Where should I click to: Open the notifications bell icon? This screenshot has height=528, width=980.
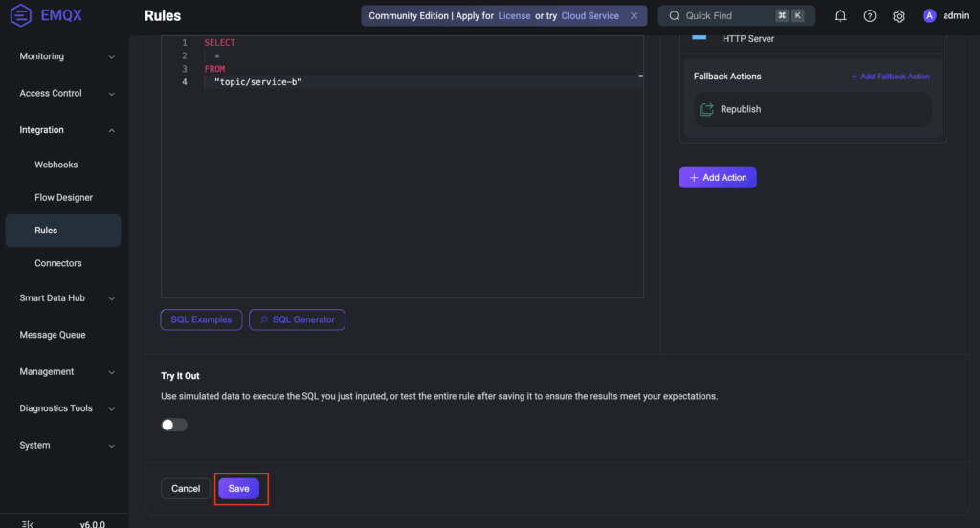(x=840, y=16)
